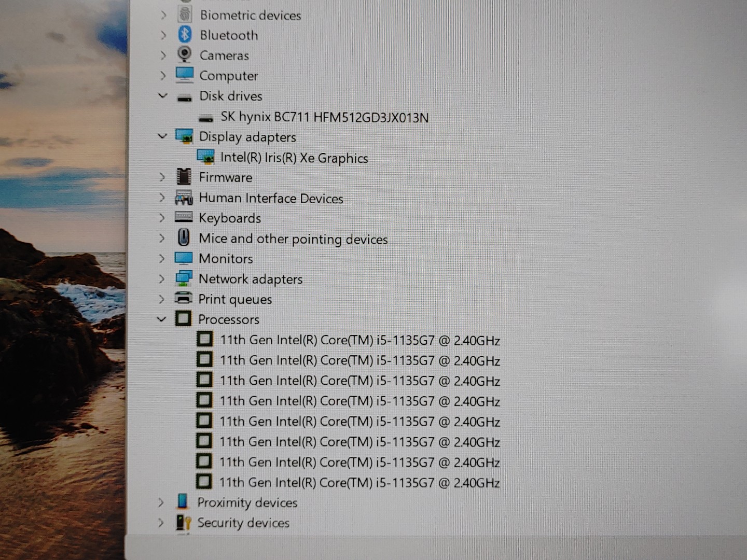Click the Bluetooth device icon
The width and height of the screenshot is (747, 560).
point(185,35)
